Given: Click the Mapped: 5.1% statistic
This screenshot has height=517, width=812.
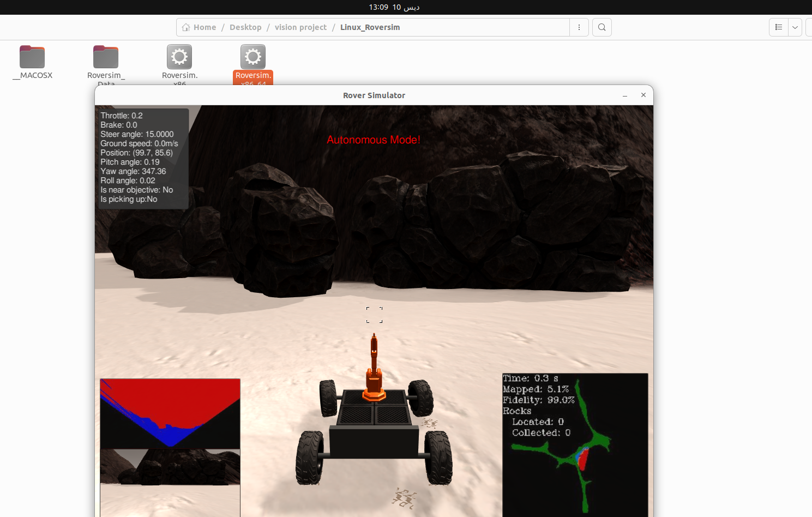Looking at the screenshot, I should 536,389.
